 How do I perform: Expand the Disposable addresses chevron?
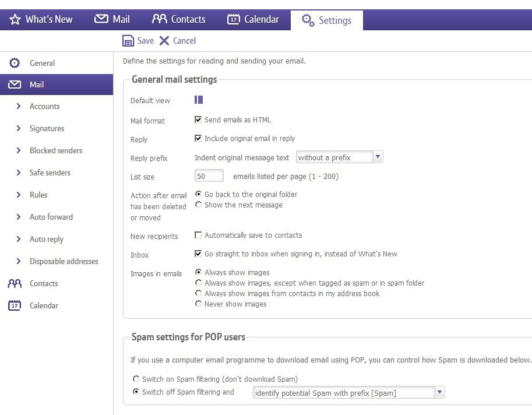click(x=19, y=261)
